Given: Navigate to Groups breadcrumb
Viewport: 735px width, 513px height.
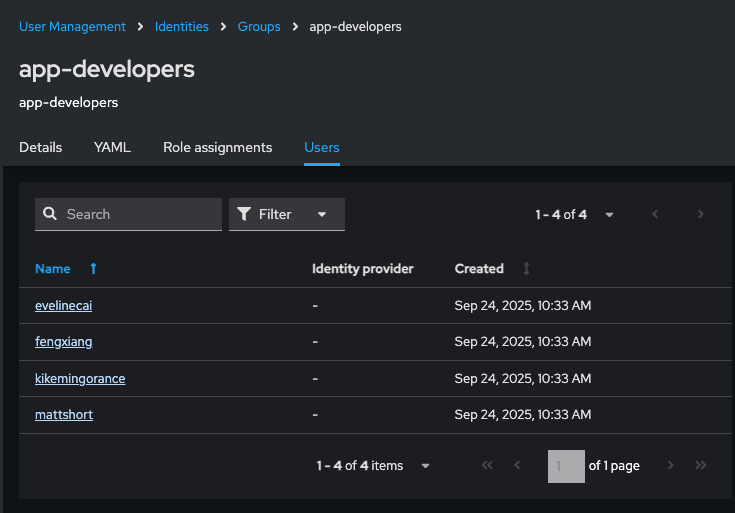Looking at the screenshot, I should 259,27.
